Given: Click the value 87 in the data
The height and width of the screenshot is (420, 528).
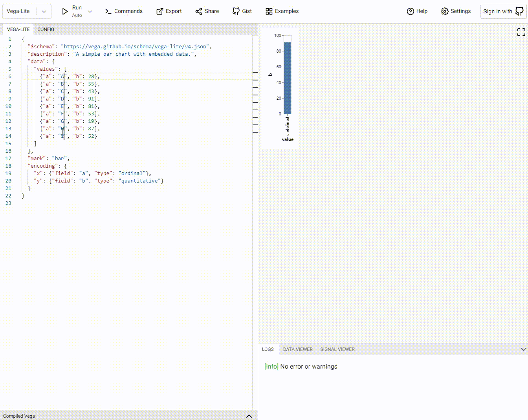Looking at the screenshot, I should pyautogui.click(x=91, y=129).
